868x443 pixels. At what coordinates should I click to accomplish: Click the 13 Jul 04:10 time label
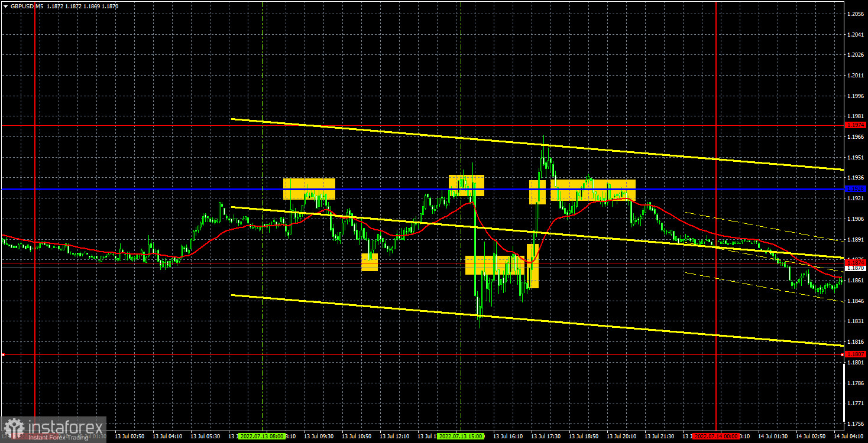tap(167, 437)
